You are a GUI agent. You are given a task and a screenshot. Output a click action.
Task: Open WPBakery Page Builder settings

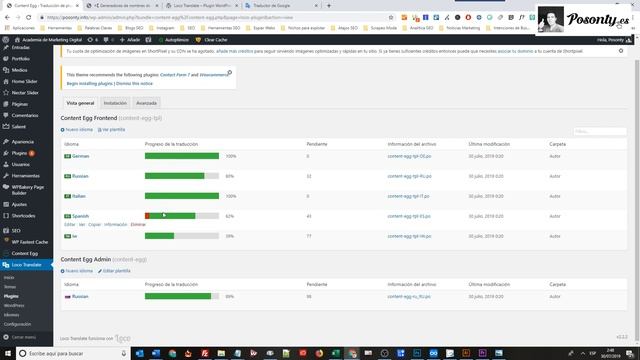tap(27, 190)
